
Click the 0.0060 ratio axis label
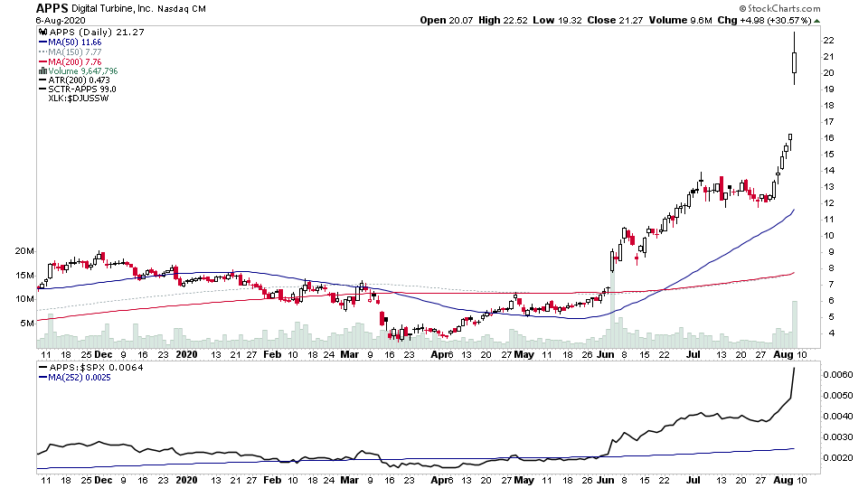tap(838, 374)
